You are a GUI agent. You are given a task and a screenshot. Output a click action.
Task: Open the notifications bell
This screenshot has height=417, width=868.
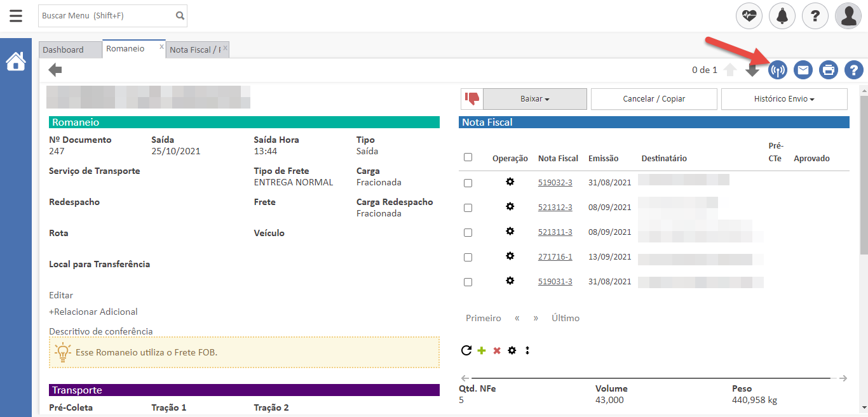pos(782,16)
